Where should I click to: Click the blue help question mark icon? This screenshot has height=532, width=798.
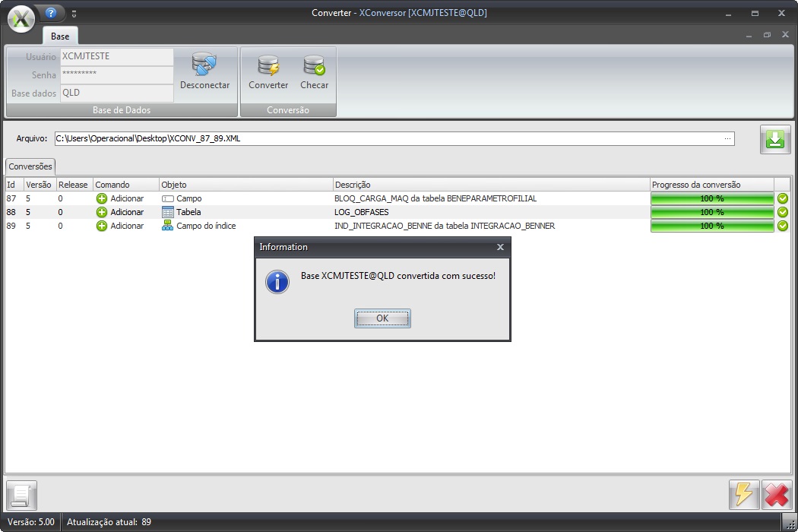tap(52, 13)
